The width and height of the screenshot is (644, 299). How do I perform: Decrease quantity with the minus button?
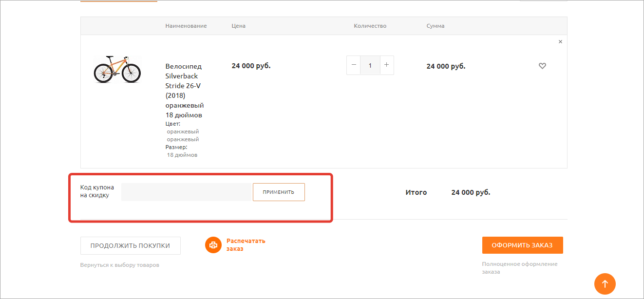click(354, 65)
